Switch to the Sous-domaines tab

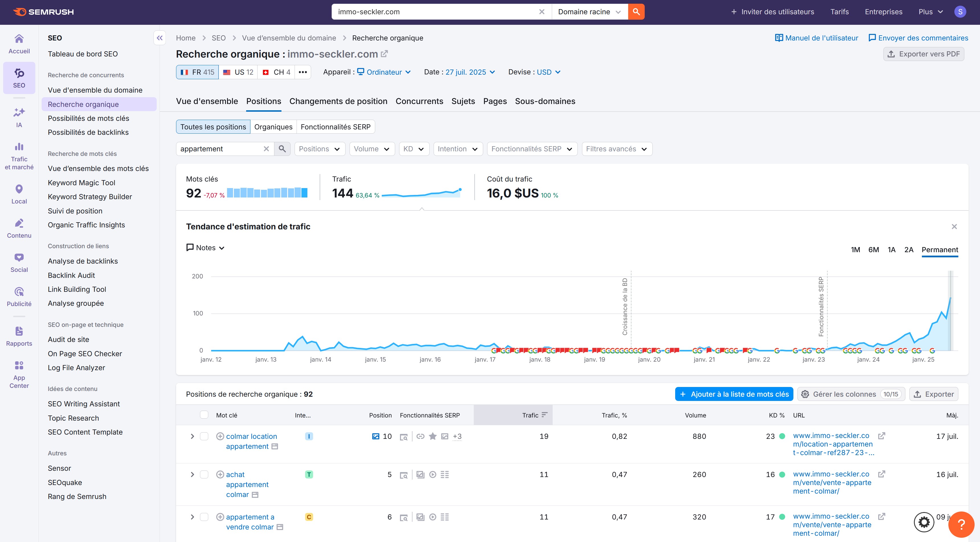(x=545, y=101)
